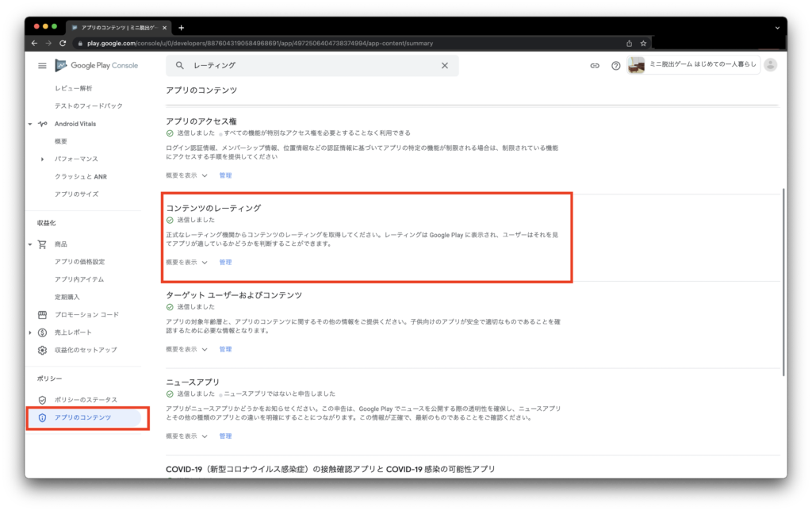Viewport: 812px width, 511px height.
Task: Click the copy link icon
Action: pyautogui.click(x=594, y=66)
